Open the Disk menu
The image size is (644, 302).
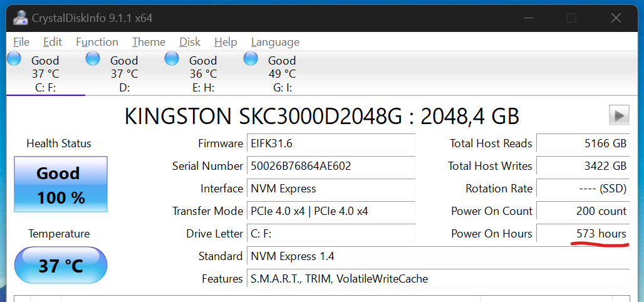coord(190,42)
